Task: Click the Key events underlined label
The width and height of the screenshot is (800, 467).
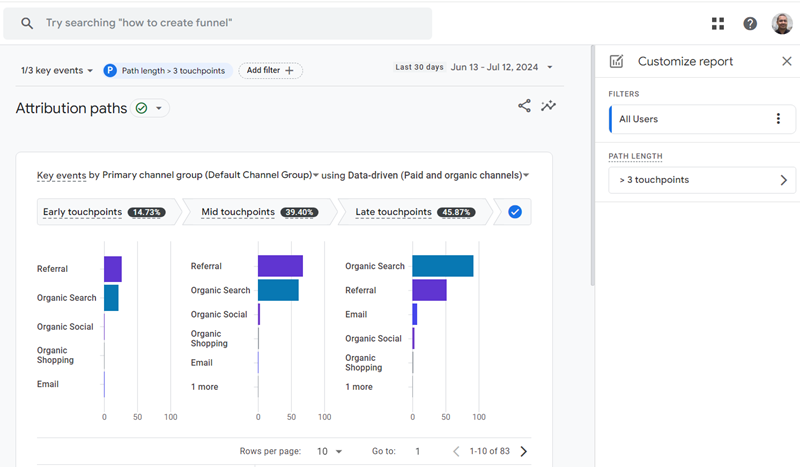Action: (x=61, y=176)
